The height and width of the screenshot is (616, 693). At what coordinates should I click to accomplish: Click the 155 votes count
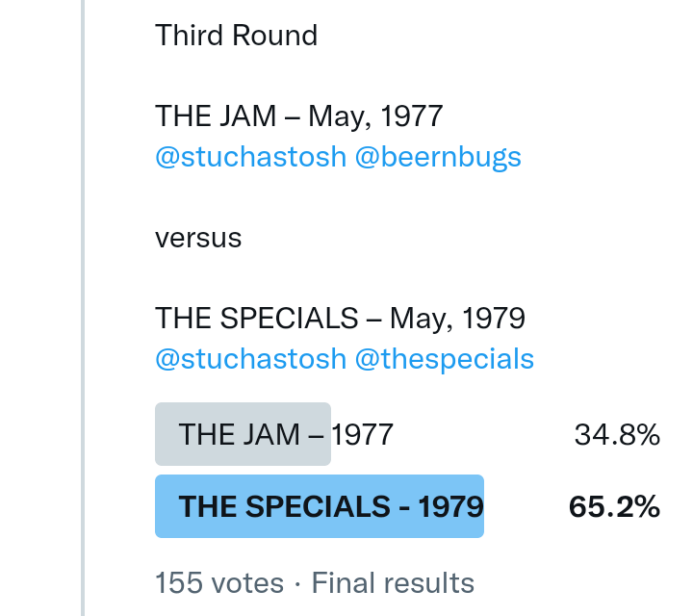pyautogui.click(x=219, y=582)
